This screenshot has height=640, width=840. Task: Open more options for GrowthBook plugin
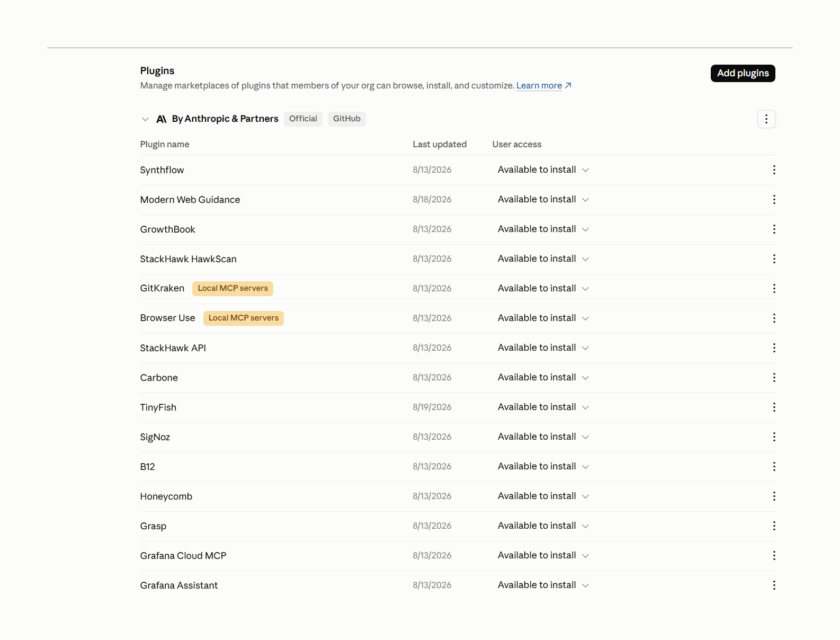pyautogui.click(x=774, y=229)
